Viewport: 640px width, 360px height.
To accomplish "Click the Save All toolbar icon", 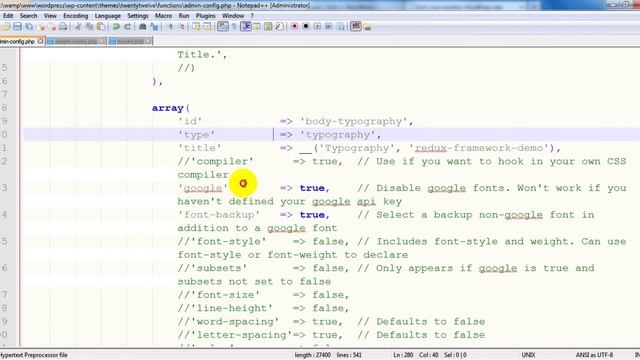I will [29, 27].
